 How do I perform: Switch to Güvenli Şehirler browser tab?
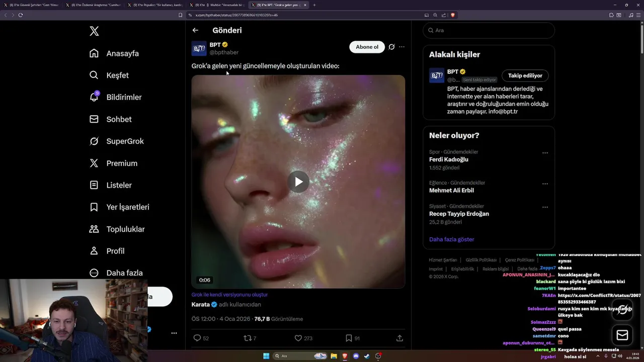click(31, 5)
